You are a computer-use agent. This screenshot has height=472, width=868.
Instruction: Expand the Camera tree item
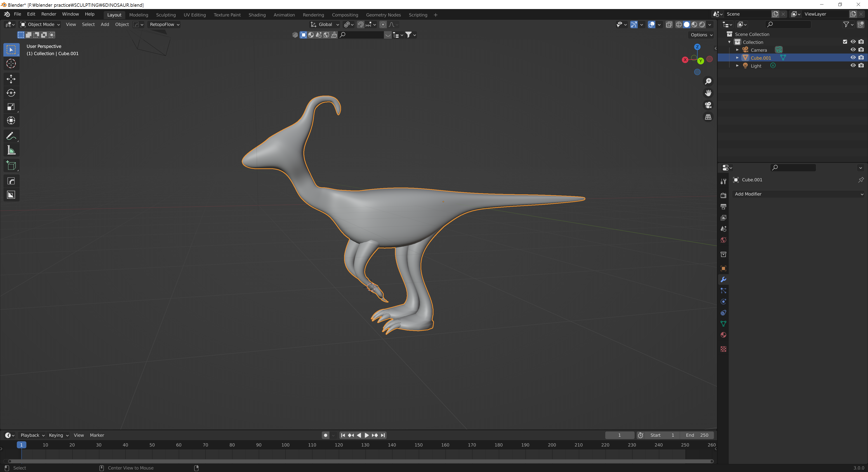click(737, 50)
